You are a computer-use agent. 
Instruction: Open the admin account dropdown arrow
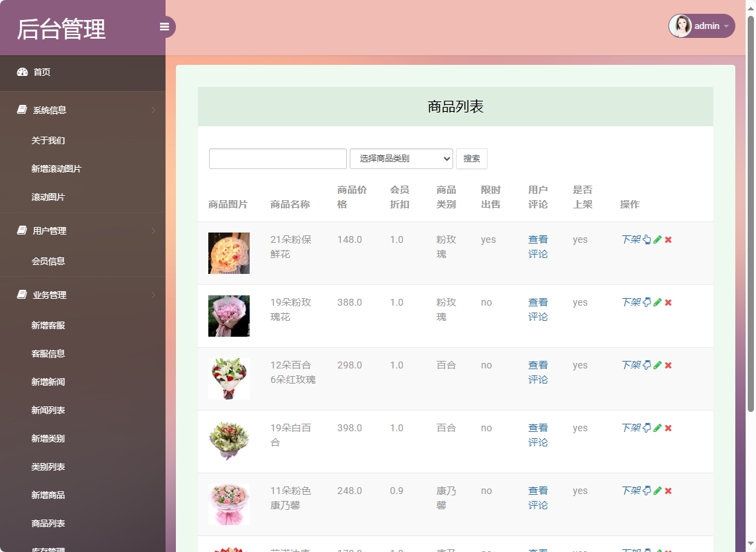[727, 26]
